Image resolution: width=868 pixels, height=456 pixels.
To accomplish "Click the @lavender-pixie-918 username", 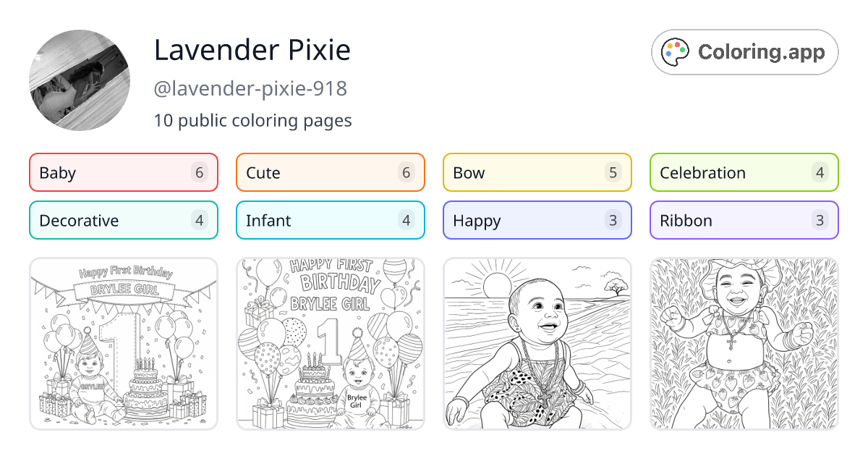I will pos(250,88).
